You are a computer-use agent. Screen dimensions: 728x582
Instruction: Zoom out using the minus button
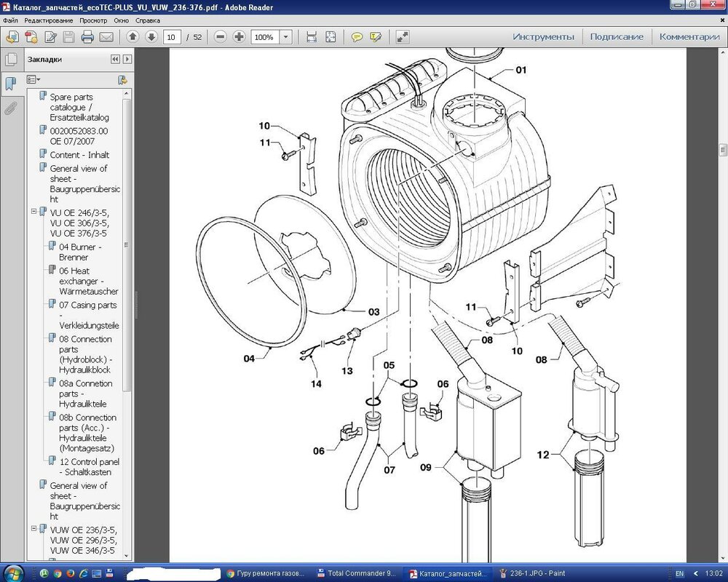coord(221,37)
